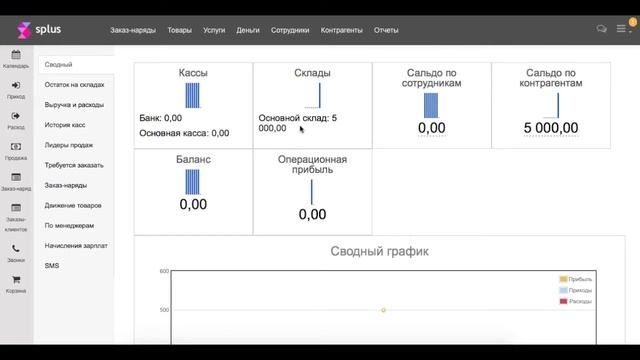Click the Баланс bar chart

pyautogui.click(x=193, y=182)
